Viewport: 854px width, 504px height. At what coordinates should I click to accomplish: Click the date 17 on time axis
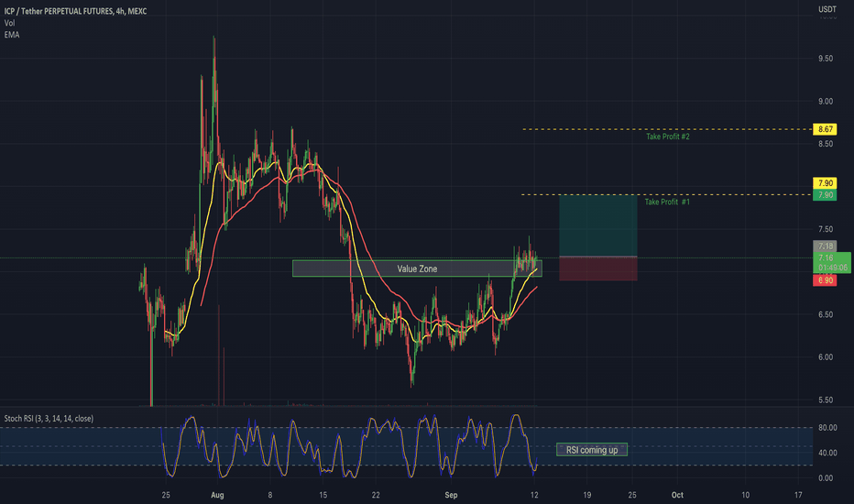point(798,495)
